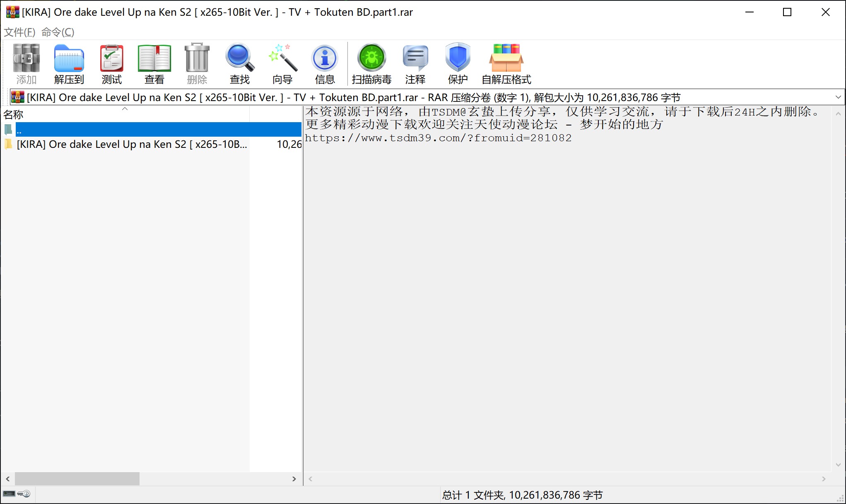Expand the archive path dropdown arrow

point(838,97)
